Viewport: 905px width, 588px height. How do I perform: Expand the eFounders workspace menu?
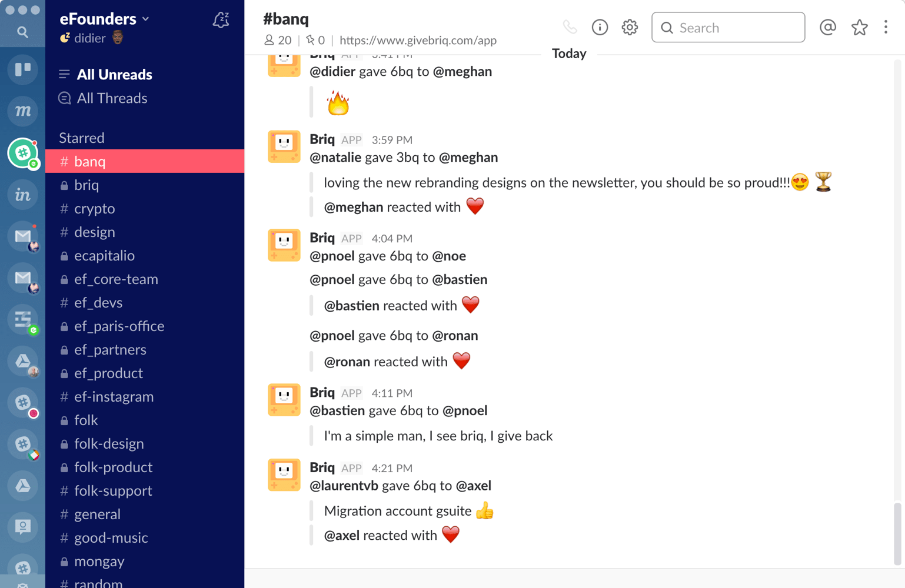pyautogui.click(x=104, y=19)
